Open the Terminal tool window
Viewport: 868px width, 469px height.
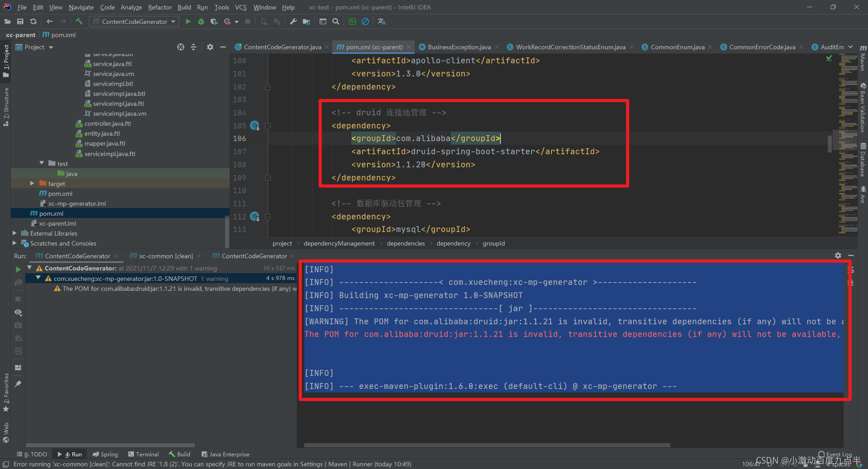[x=143, y=454]
